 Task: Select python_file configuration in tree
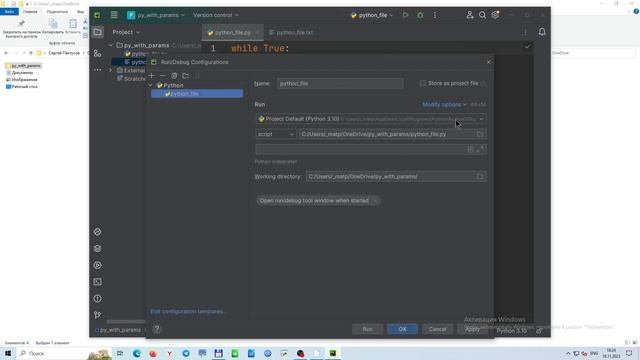point(197,93)
